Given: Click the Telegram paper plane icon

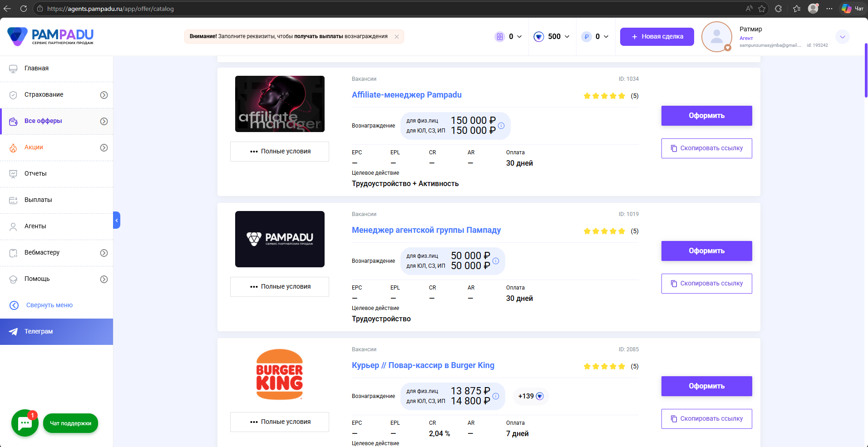Looking at the screenshot, I should coord(14,332).
